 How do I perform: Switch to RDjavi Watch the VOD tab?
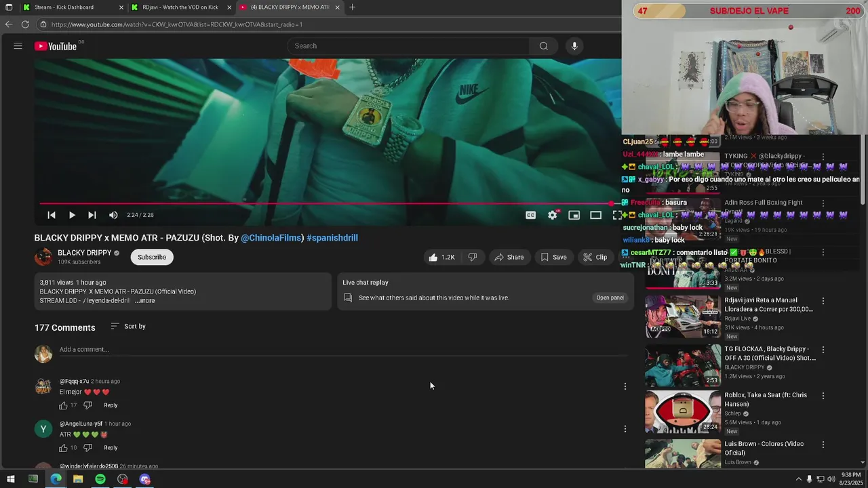(x=180, y=7)
